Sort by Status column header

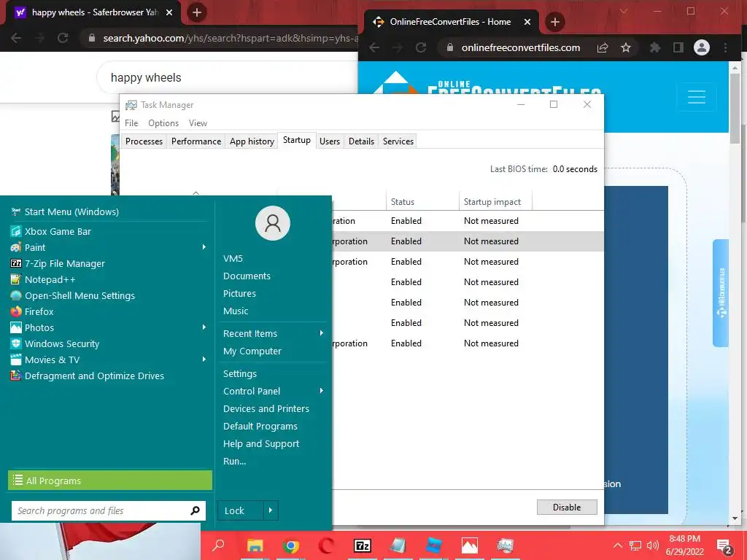coord(422,202)
